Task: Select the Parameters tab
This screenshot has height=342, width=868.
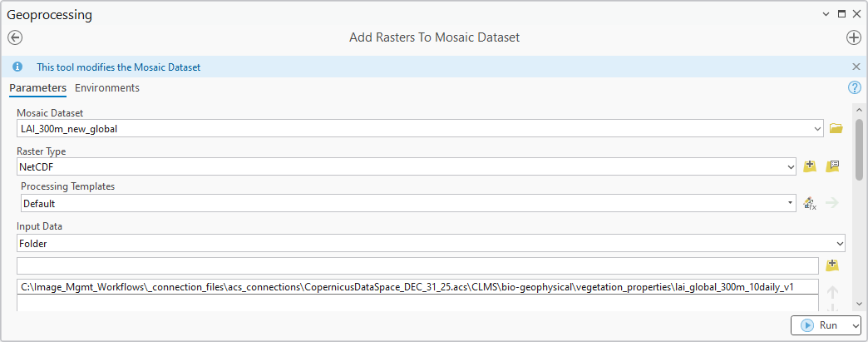Action: (37, 88)
